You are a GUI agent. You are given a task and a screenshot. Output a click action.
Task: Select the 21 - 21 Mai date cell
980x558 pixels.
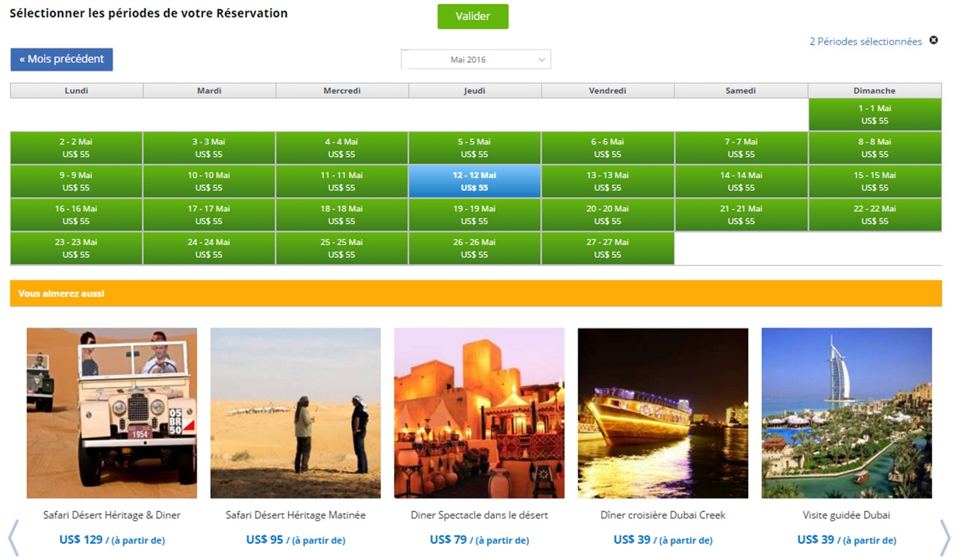(x=741, y=215)
